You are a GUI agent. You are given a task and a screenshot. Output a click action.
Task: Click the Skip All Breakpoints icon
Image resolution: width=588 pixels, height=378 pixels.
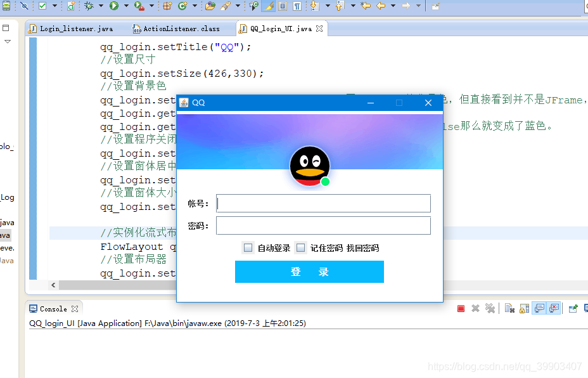(24, 6)
